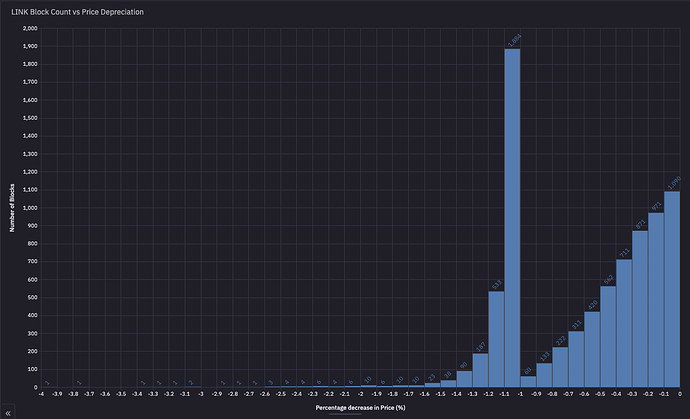690x419 pixels.
Task: Select the bar labeled 871
Action: [640, 309]
